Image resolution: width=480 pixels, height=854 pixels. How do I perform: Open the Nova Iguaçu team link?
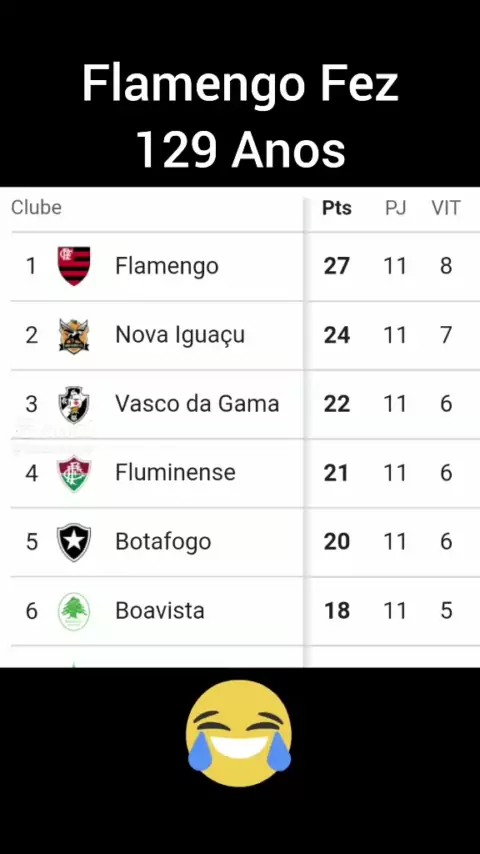pyautogui.click(x=180, y=336)
